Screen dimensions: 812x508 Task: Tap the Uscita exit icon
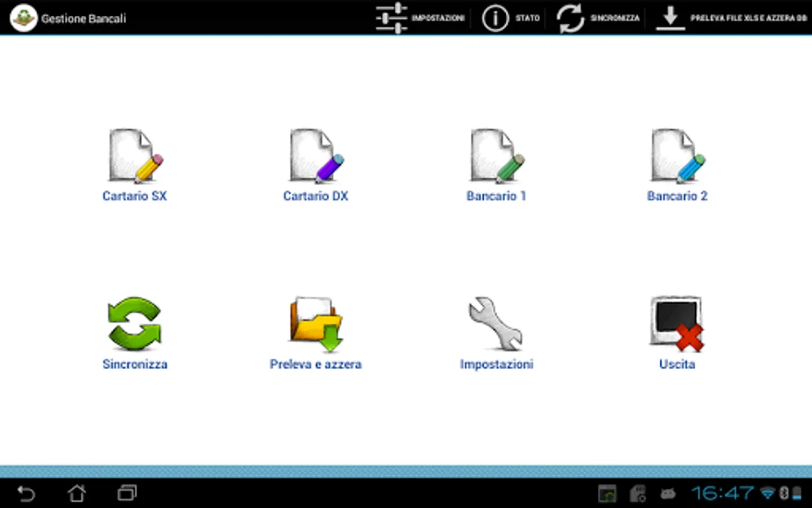pos(677,323)
